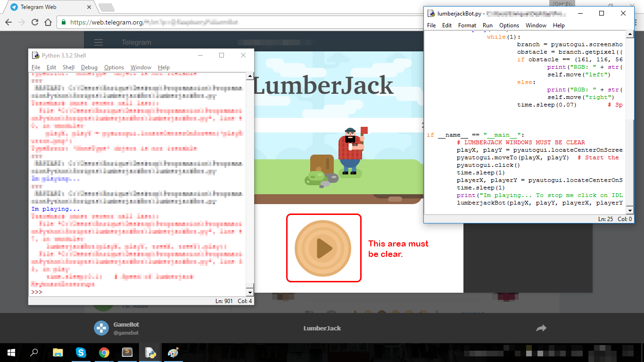Click the '@gamebot' username
The height and width of the screenshot is (362, 644).
pyautogui.click(x=126, y=333)
